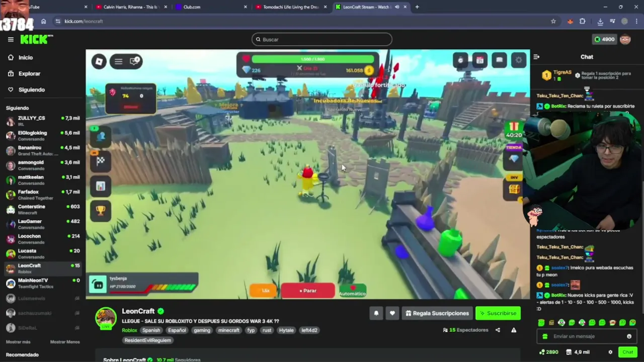644x362 pixels.
Task: Open browser downloads icon
Action: (x=600, y=21)
